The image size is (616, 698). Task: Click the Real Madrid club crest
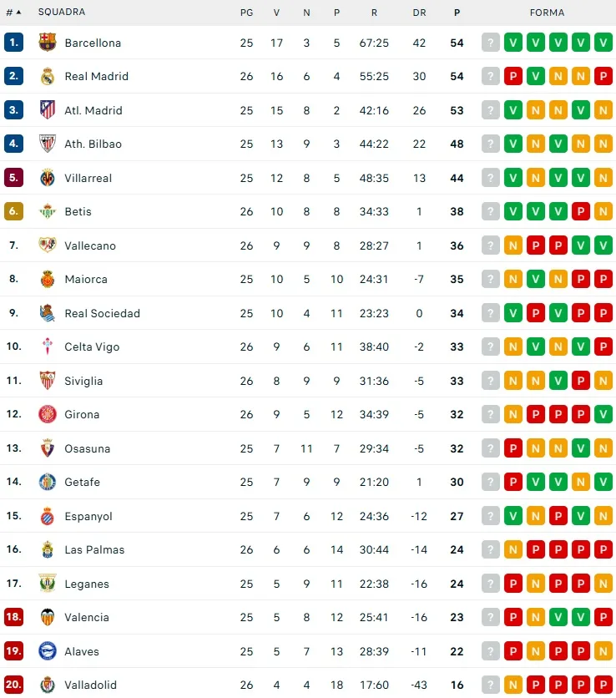click(48, 77)
